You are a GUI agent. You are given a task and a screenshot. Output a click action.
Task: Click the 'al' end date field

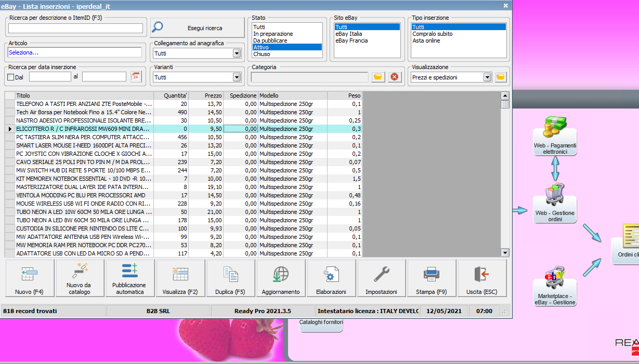(104, 77)
